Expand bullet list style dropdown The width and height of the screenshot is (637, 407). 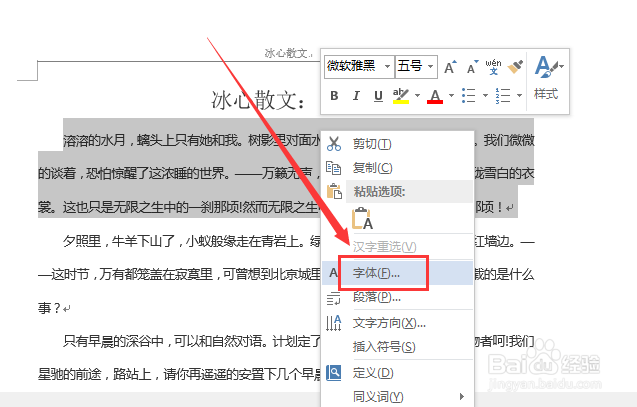(485, 96)
